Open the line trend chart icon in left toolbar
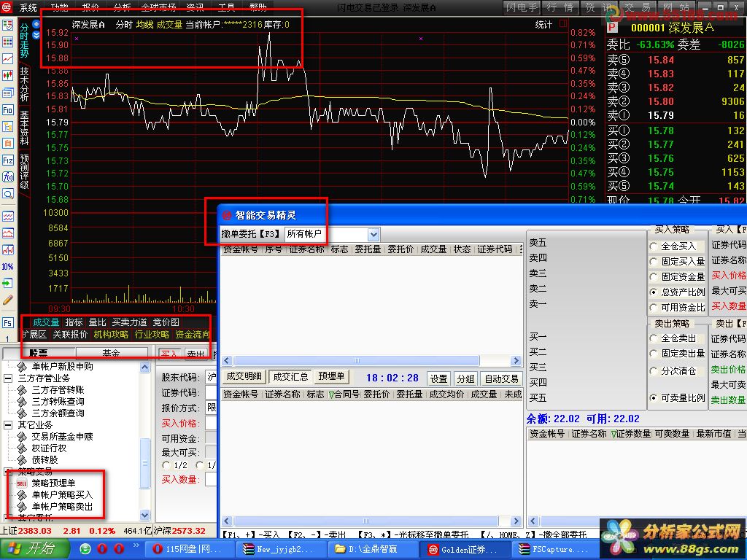Screen dimensions: 747x560 point(7,58)
